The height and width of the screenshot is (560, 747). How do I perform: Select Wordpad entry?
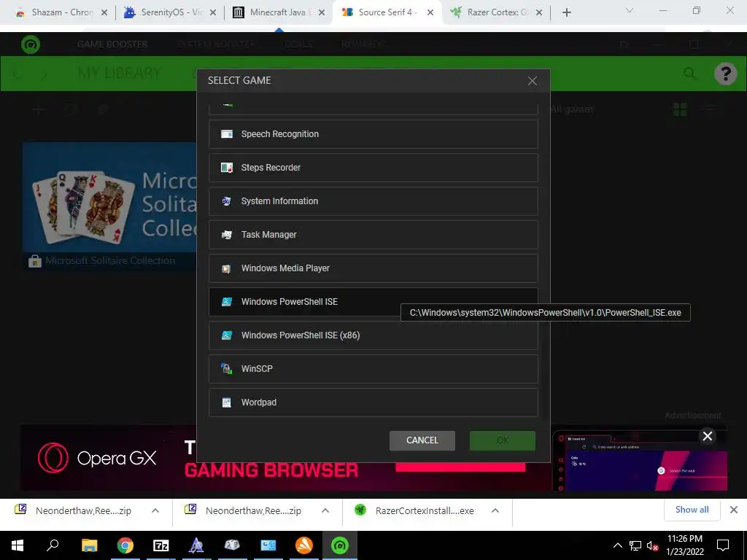(373, 402)
